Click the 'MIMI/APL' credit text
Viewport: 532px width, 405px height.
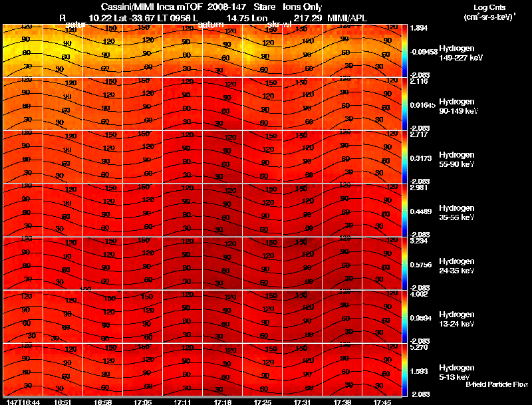347,18
